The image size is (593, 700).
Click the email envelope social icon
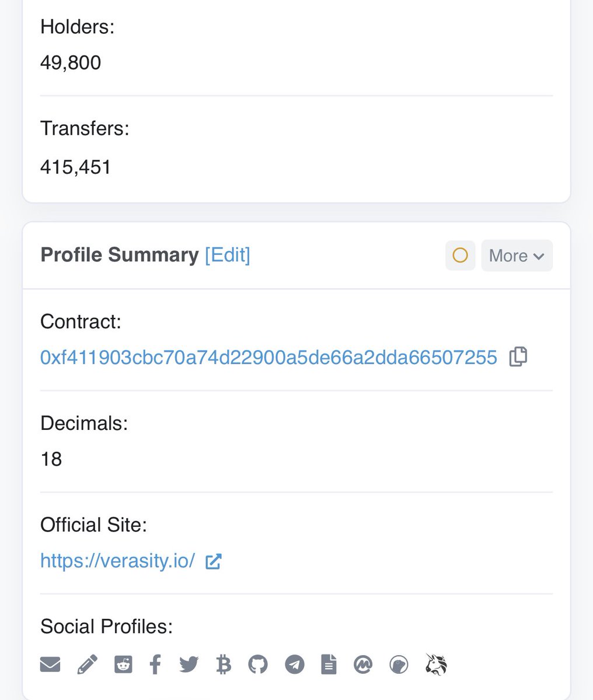point(50,664)
